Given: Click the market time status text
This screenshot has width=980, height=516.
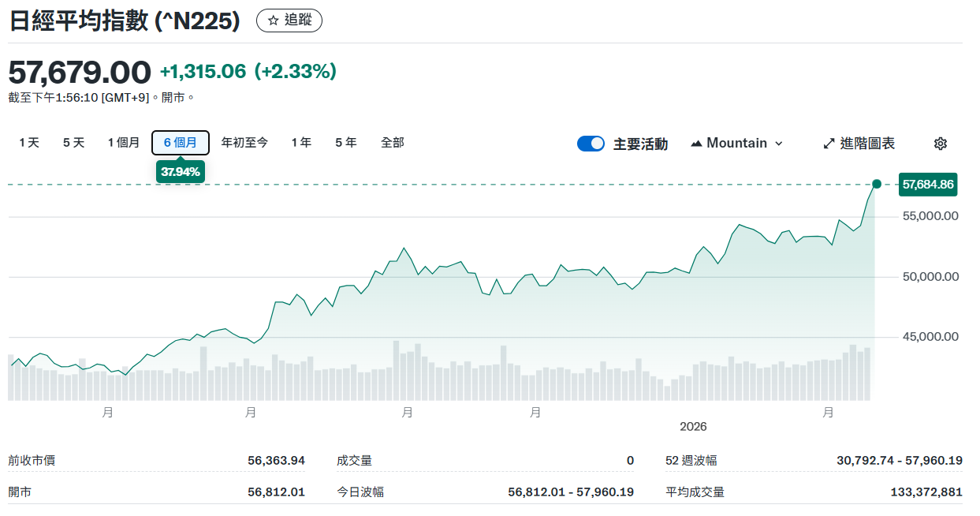Looking at the screenshot, I should [101, 98].
